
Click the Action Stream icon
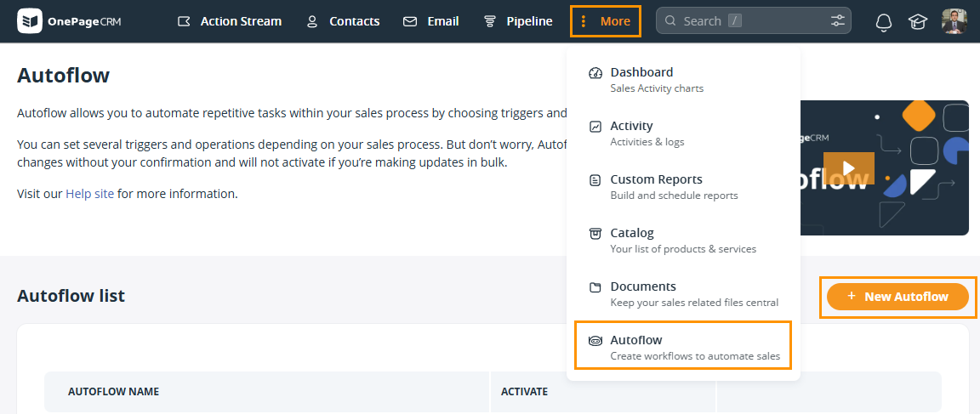[x=184, y=22]
